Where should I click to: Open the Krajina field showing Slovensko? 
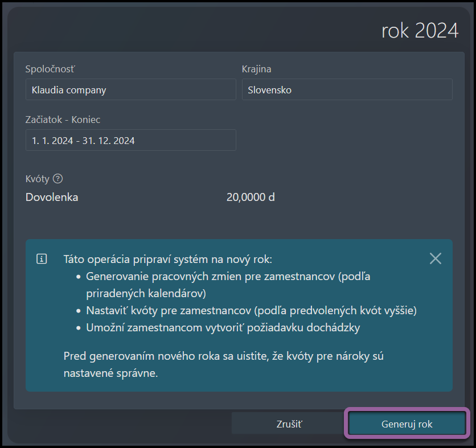(x=347, y=89)
